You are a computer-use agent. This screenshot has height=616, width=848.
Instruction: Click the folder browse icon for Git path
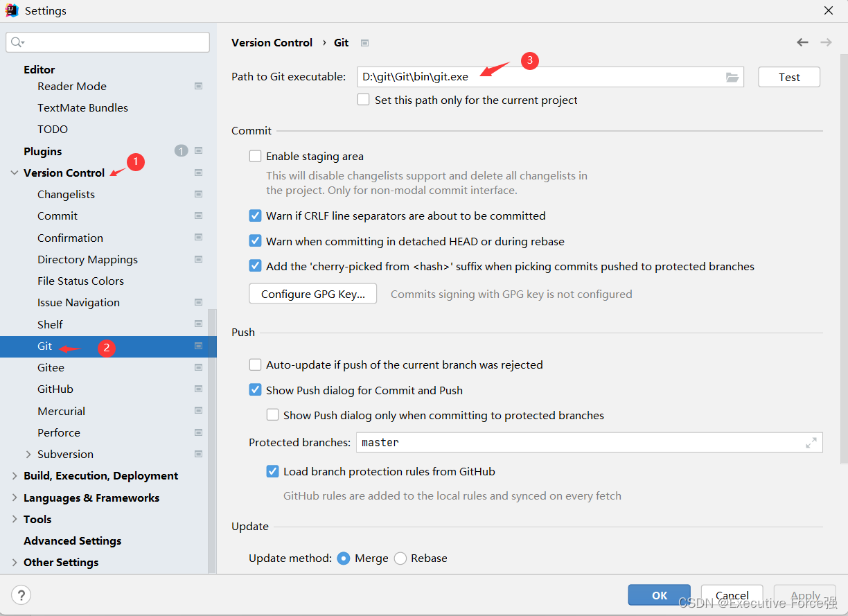[732, 77]
